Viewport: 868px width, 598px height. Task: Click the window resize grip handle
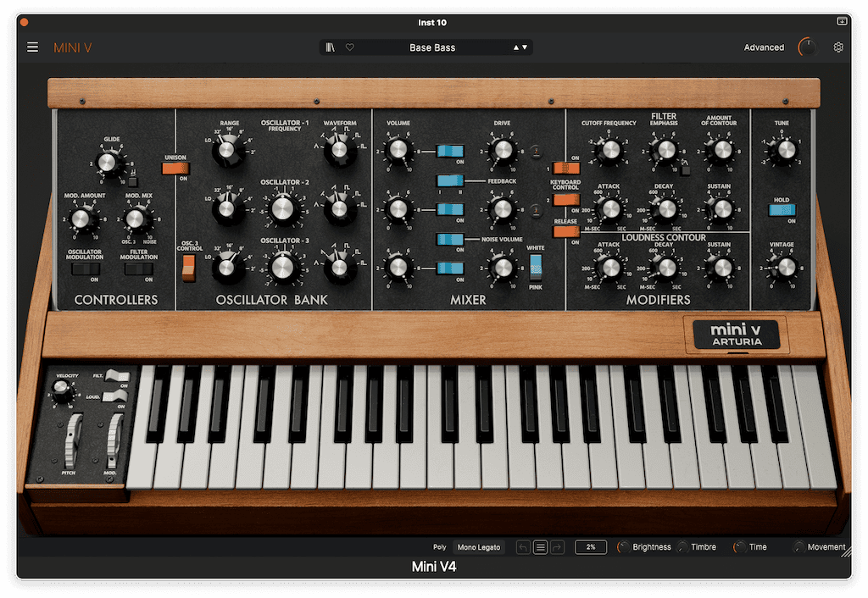click(x=847, y=551)
